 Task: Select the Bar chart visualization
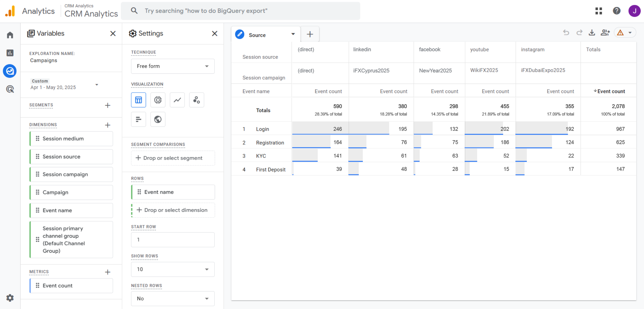[x=139, y=119]
